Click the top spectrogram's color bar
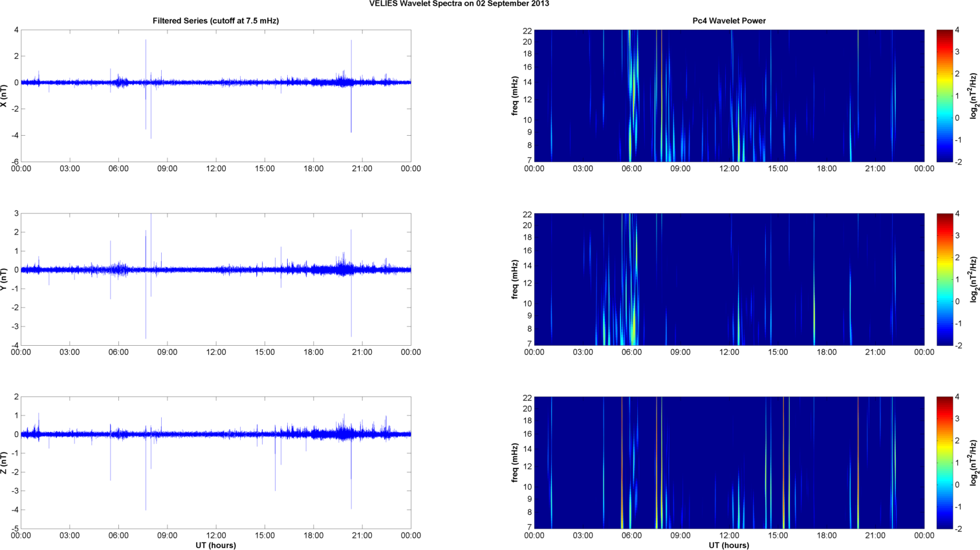Image resolution: width=980 pixels, height=550 pixels. coord(944,96)
